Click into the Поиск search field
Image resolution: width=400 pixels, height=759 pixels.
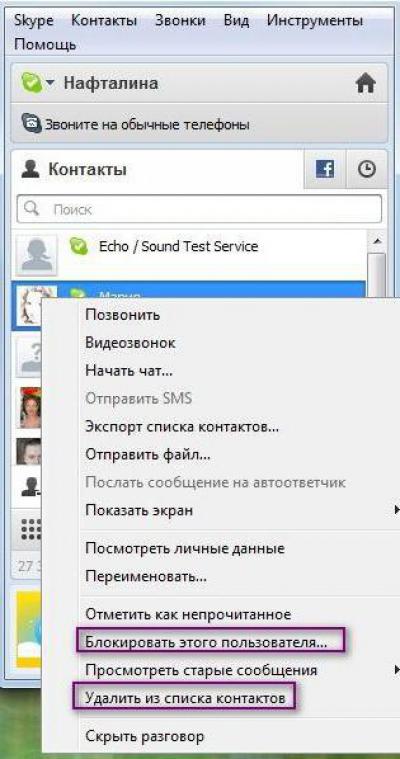(x=199, y=209)
